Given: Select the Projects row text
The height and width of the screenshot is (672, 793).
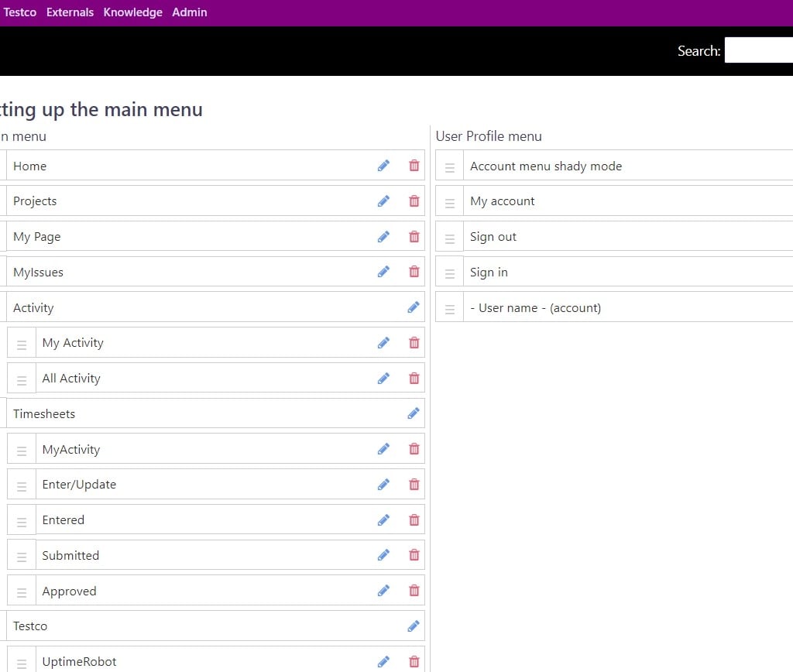Looking at the screenshot, I should (35, 201).
